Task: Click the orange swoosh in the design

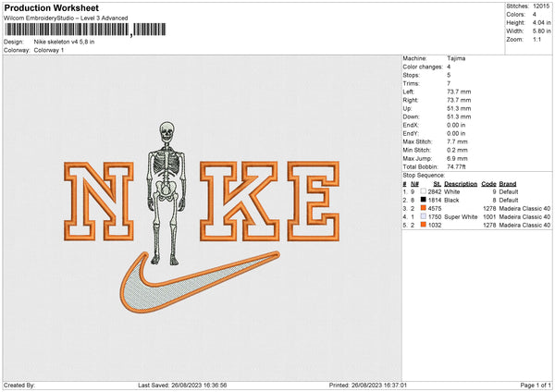Action: [199, 282]
